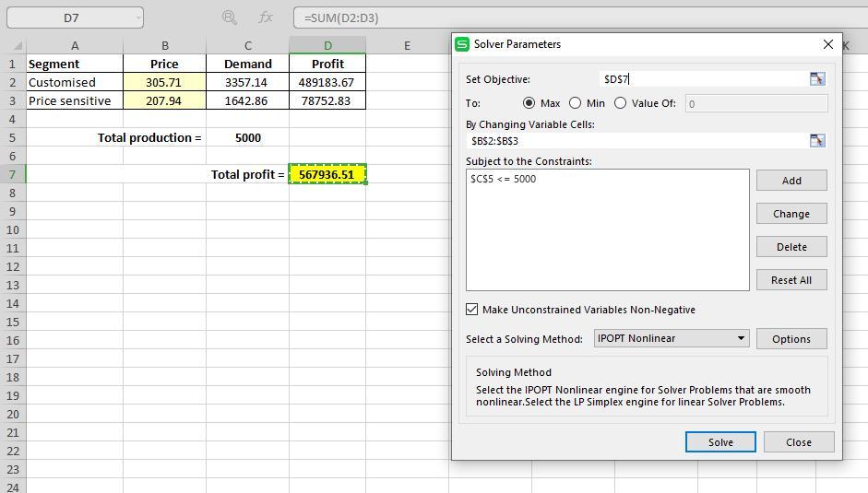Click the Segment header cell
Screen dimensions: 868x493
(x=75, y=65)
